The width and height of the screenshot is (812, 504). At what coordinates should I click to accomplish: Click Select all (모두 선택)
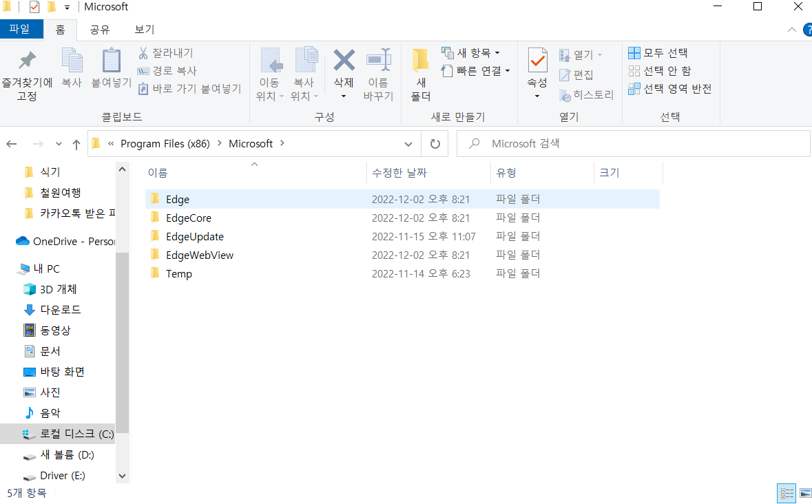(658, 53)
